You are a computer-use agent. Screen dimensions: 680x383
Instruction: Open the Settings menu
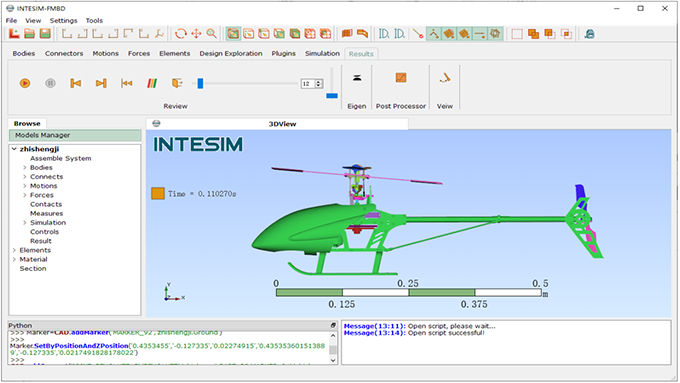tap(63, 20)
